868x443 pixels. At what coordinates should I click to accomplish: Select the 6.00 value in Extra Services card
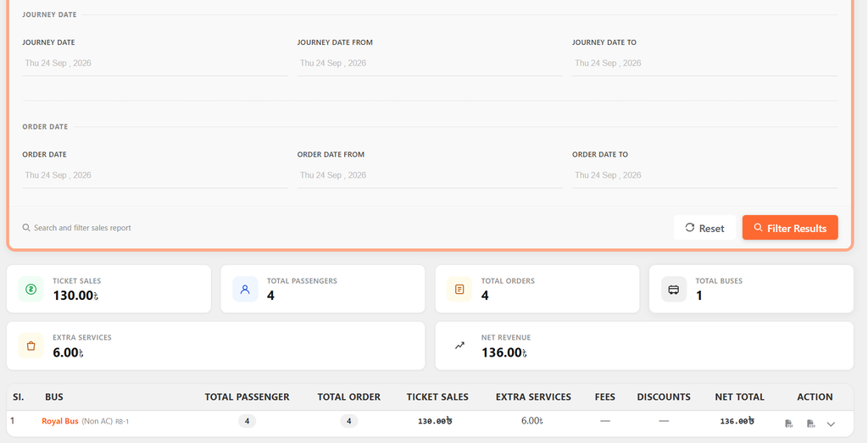coord(68,352)
